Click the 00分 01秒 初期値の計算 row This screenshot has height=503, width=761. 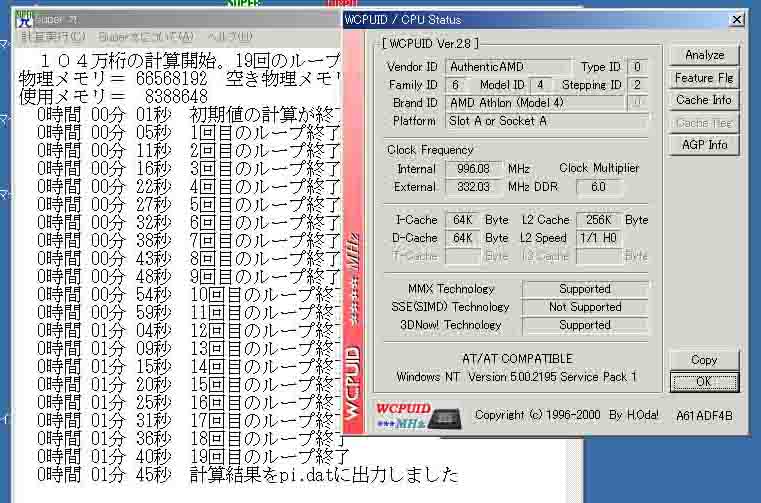click(189, 115)
